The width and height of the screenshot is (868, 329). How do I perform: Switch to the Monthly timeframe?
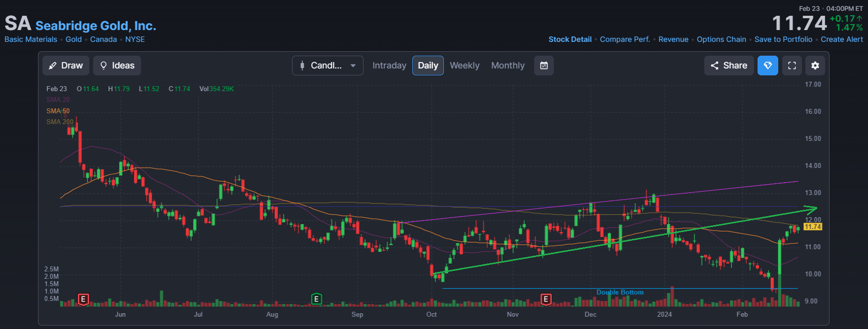click(508, 66)
